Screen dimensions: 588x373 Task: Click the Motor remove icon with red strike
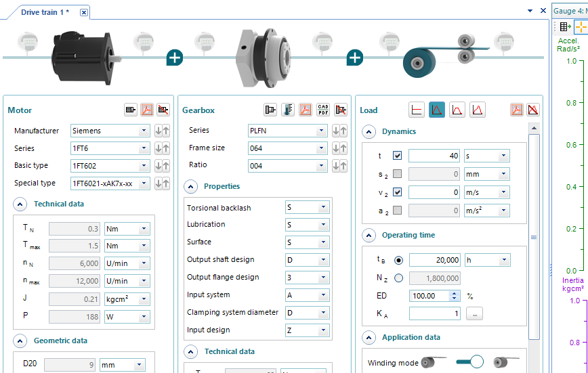pos(163,110)
